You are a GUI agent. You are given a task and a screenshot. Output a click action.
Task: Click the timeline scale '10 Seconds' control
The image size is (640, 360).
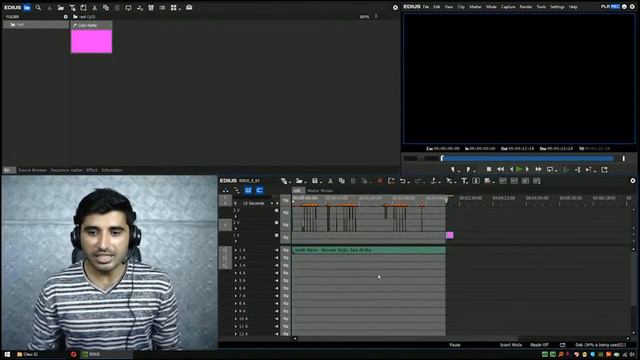[x=254, y=203]
